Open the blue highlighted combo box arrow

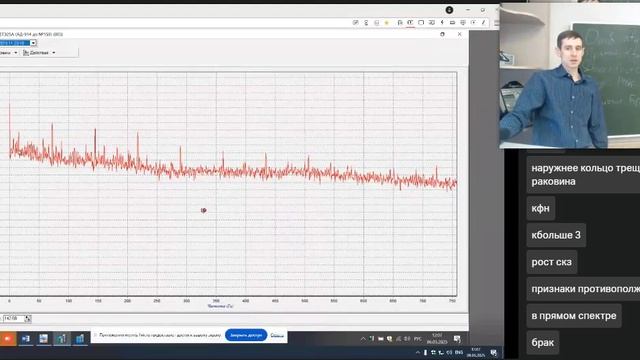[x=33, y=43]
